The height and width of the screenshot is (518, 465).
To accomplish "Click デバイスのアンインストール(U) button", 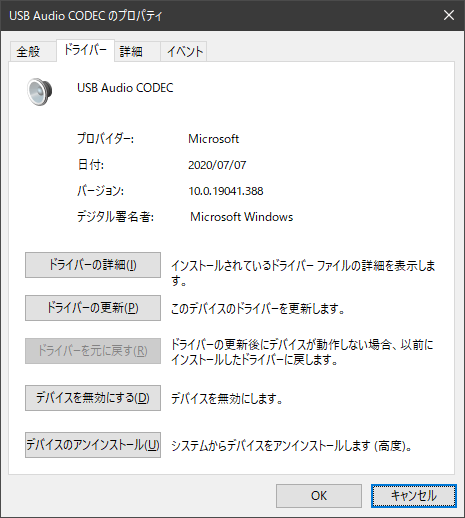I will 93,445.
